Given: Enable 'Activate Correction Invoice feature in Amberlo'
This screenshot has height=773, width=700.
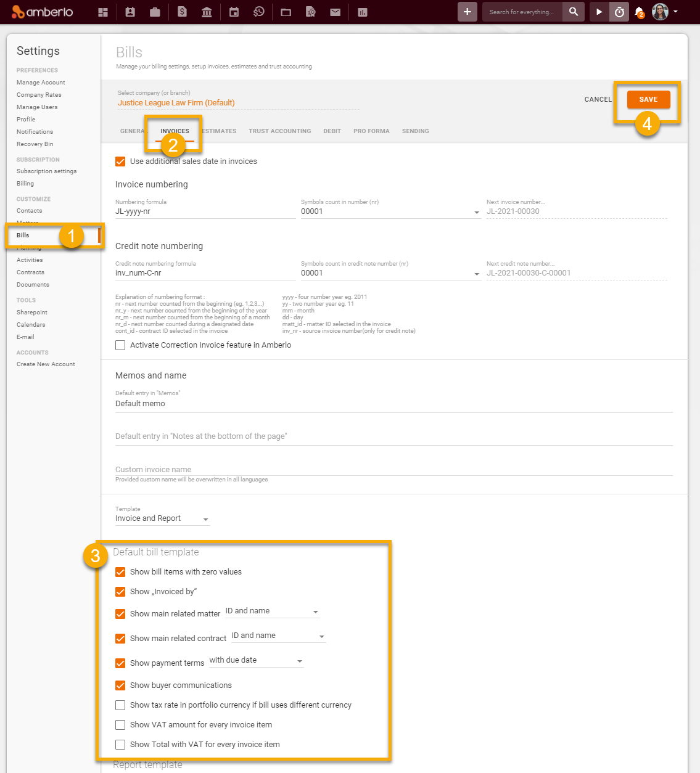Looking at the screenshot, I should [120, 345].
